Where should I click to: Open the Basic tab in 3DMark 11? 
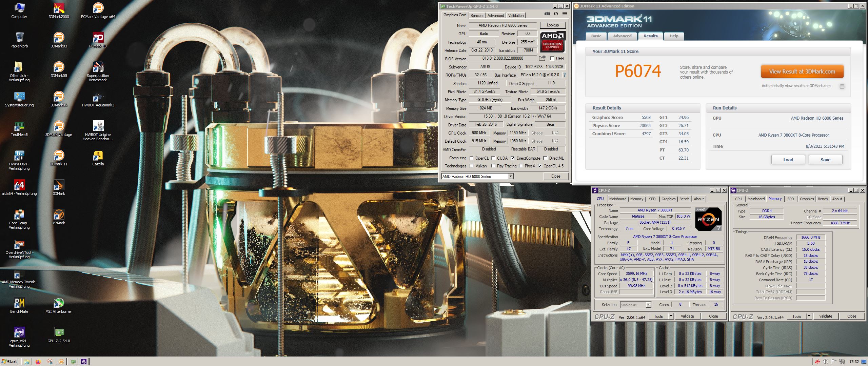pos(596,36)
